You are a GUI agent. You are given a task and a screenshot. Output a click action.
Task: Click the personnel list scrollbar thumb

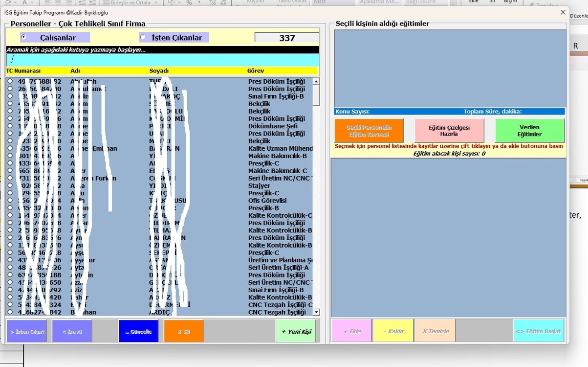click(x=316, y=95)
